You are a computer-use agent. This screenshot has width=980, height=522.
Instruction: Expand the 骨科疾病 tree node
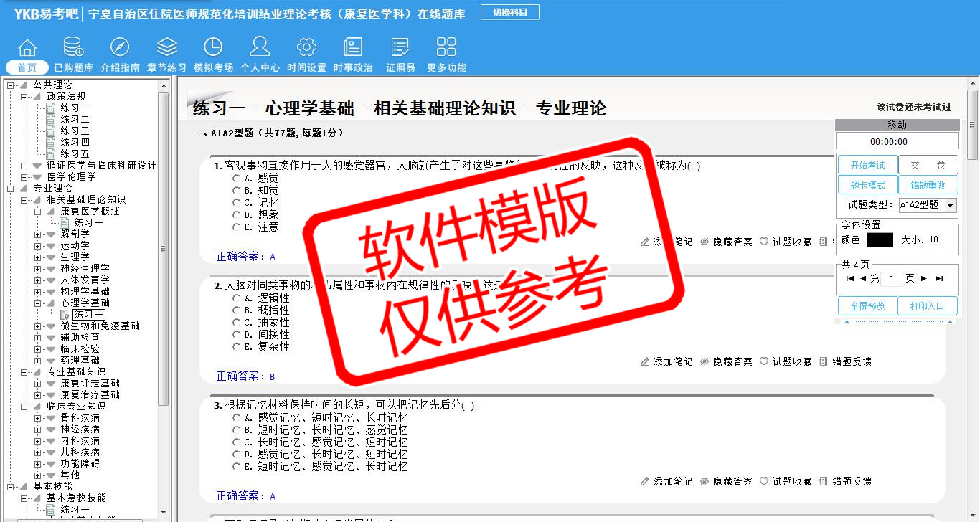coord(38,418)
